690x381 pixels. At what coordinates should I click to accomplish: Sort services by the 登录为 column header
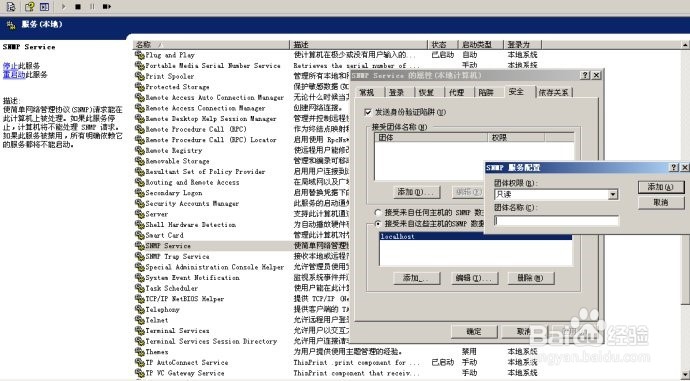pos(523,44)
